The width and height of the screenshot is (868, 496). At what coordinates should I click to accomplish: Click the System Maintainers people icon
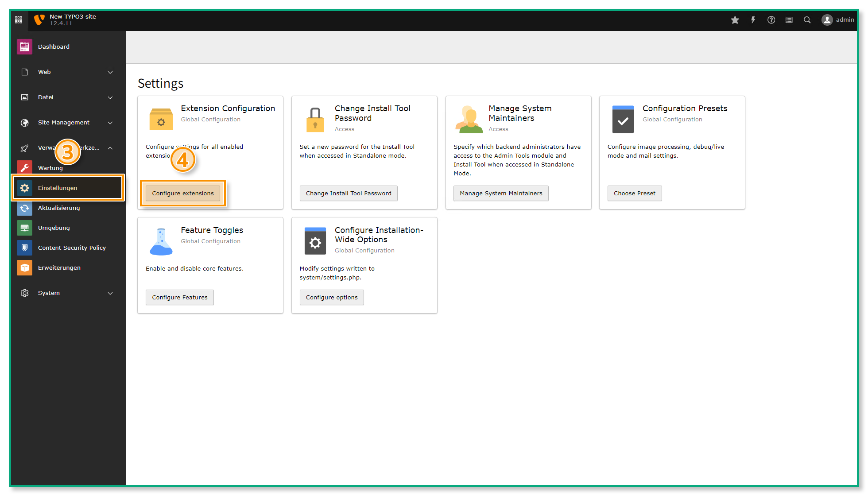[x=469, y=119]
